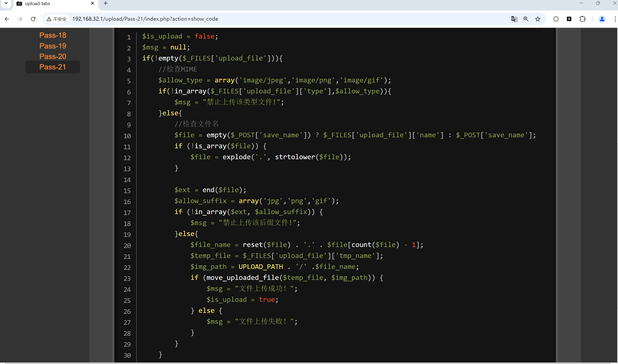Expand the tab search chevron
618x364 pixels.
coord(6,3)
